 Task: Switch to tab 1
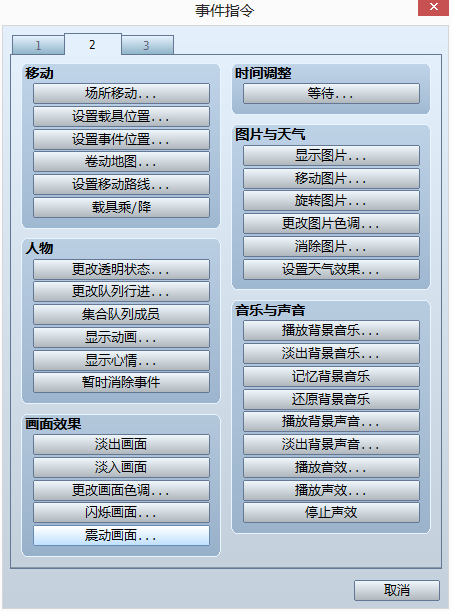tap(38, 45)
